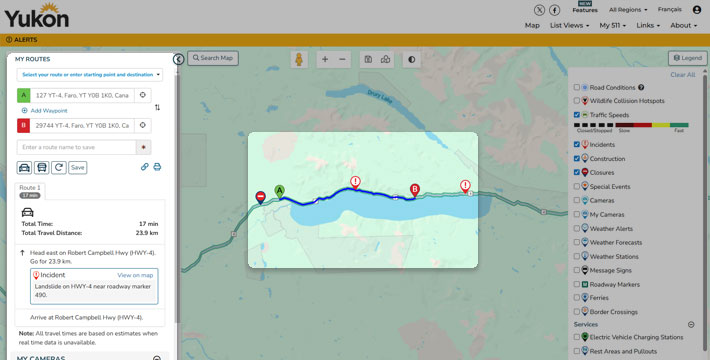Screen dimensions: 710x360
Task: Copy the route link icon
Action: pyautogui.click(x=144, y=167)
